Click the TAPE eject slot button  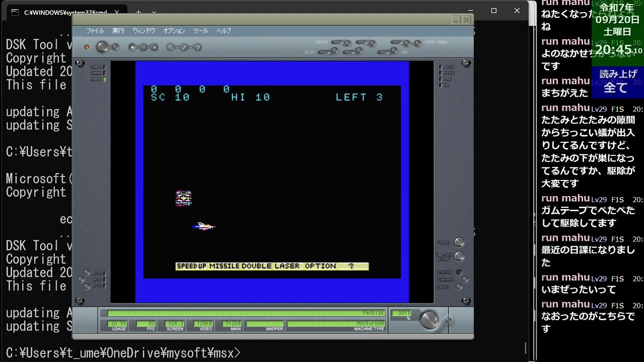coord(397,43)
